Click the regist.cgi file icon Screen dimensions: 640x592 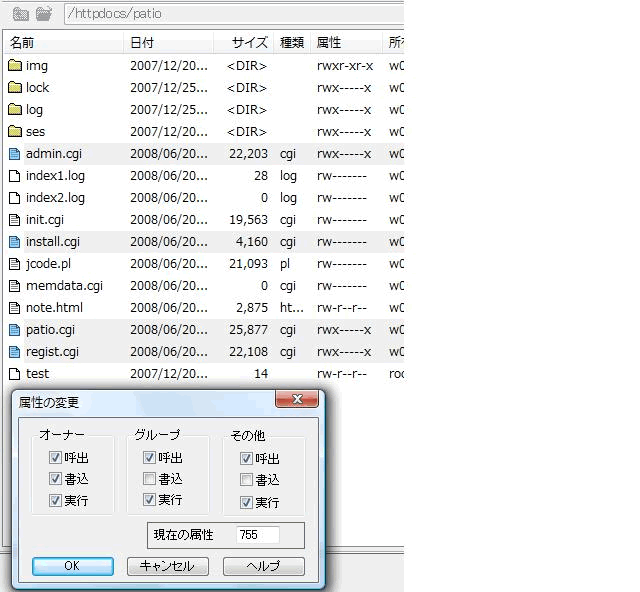[x=15, y=352]
